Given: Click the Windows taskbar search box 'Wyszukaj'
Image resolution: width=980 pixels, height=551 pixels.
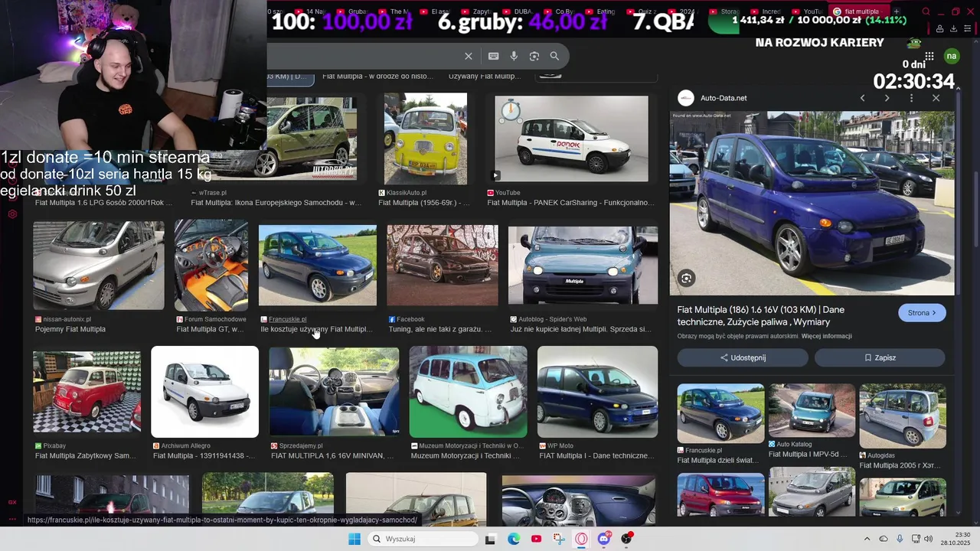Looking at the screenshot, I should [x=423, y=539].
